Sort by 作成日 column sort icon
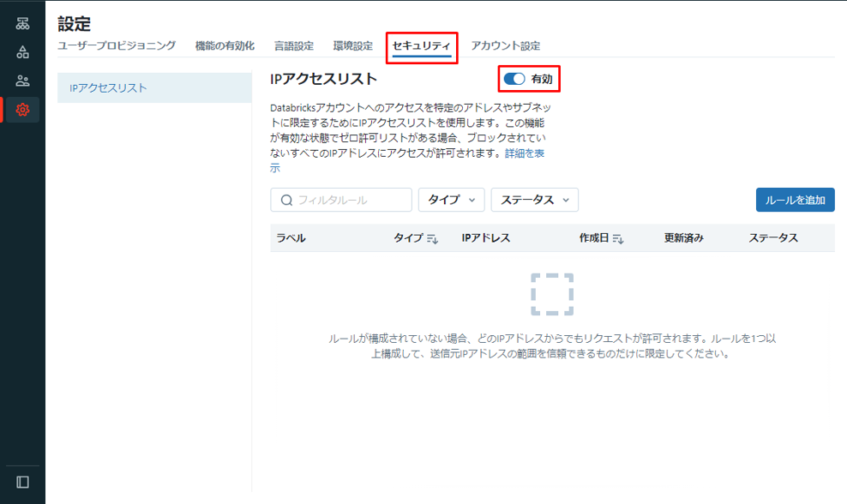 618,239
